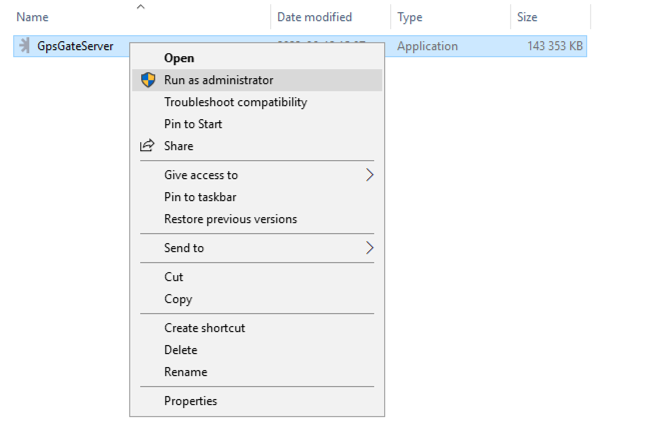The height and width of the screenshot is (424, 657).
Task: Select Run as administrator
Action: point(257,80)
